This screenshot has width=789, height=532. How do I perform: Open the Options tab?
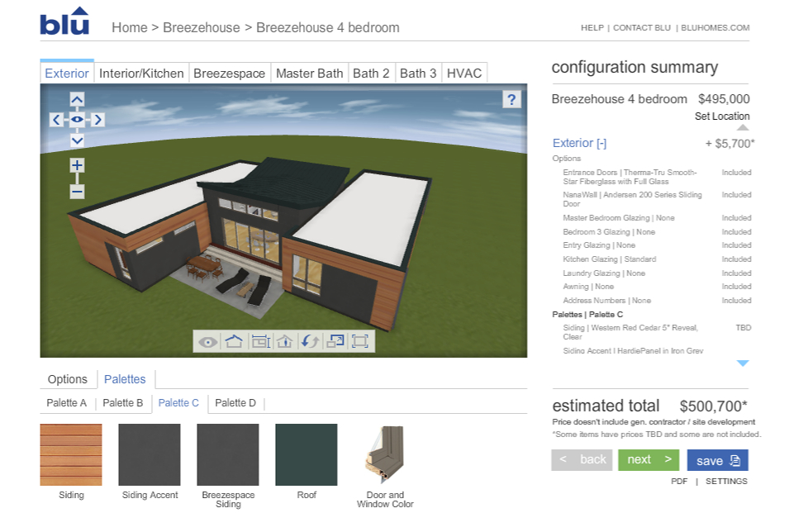68,379
